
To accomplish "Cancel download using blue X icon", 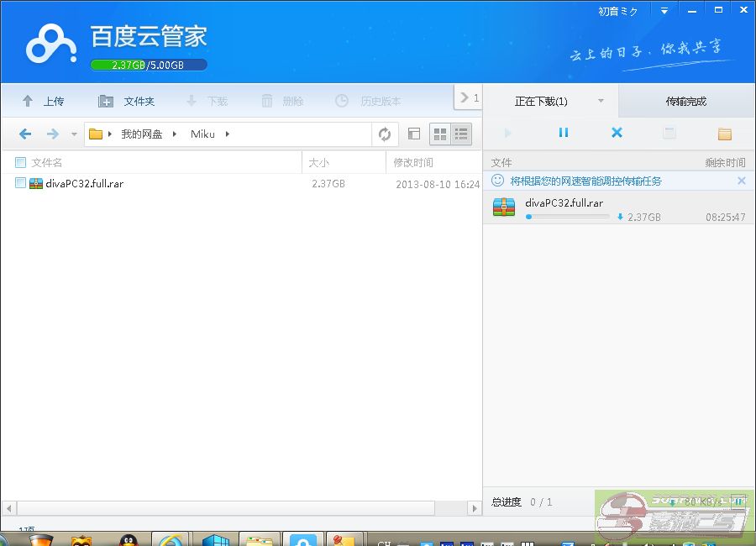I will pyautogui.click(x=617, y=133).
